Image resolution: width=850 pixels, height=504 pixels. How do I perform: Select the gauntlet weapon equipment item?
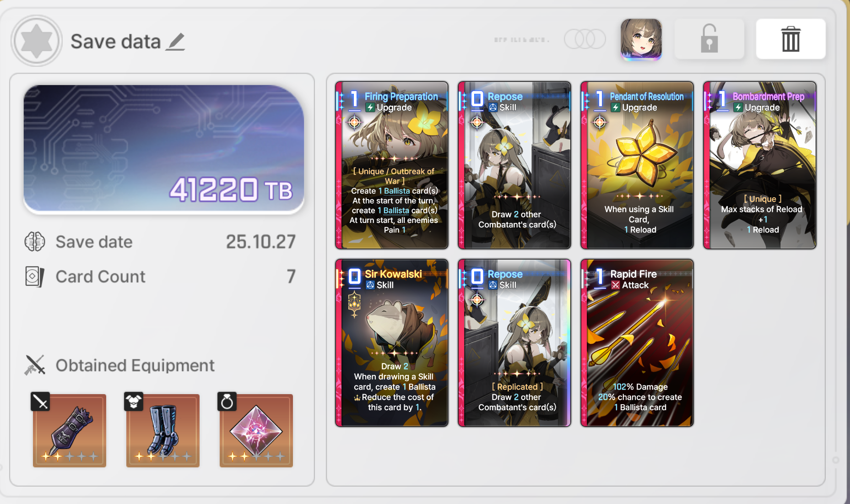point(70,430)
